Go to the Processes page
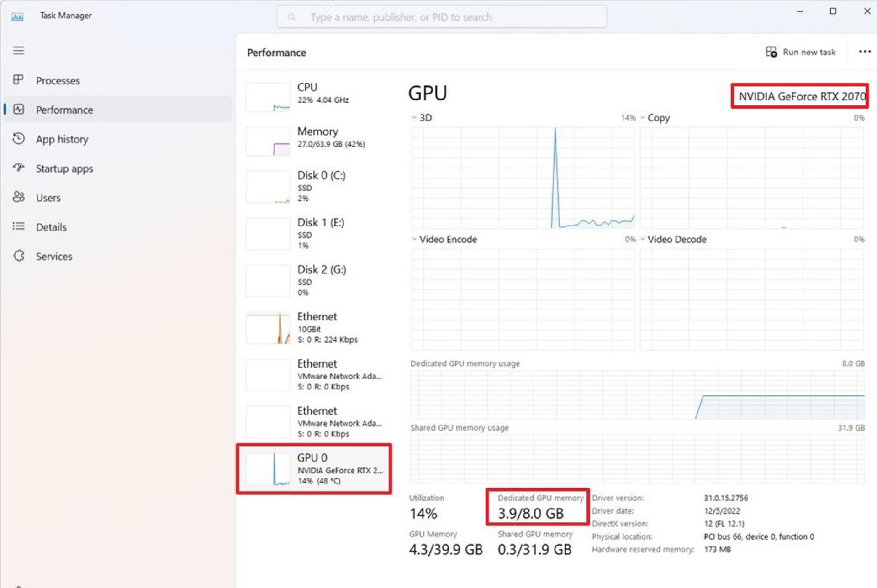877x588 pixels. 118,80
